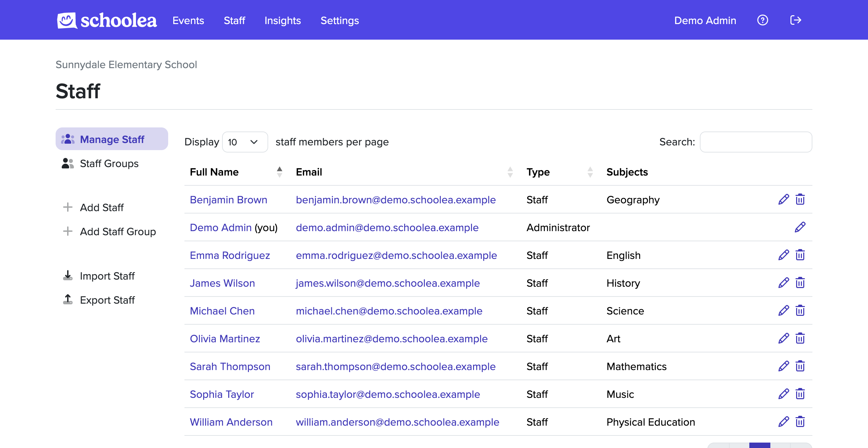Open the help icon in the navigation bar
The image size is (868, 448).
coord(763,20)
